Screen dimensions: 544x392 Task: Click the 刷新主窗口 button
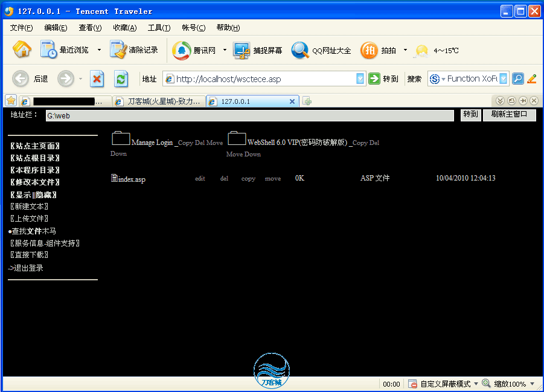tap(510, 115)
